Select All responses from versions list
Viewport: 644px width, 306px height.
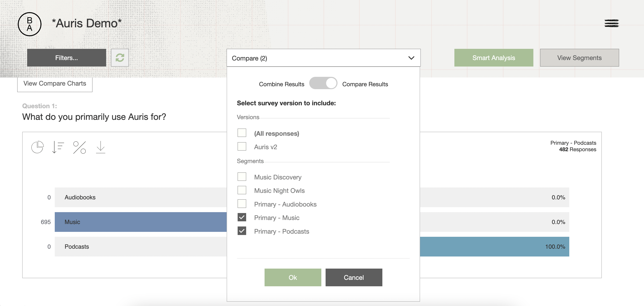click(x=241, y=133)
